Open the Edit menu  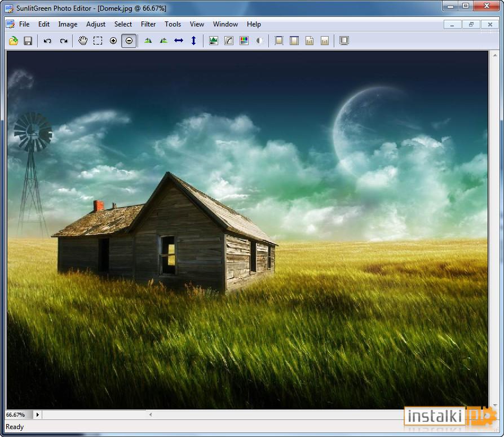44,24
